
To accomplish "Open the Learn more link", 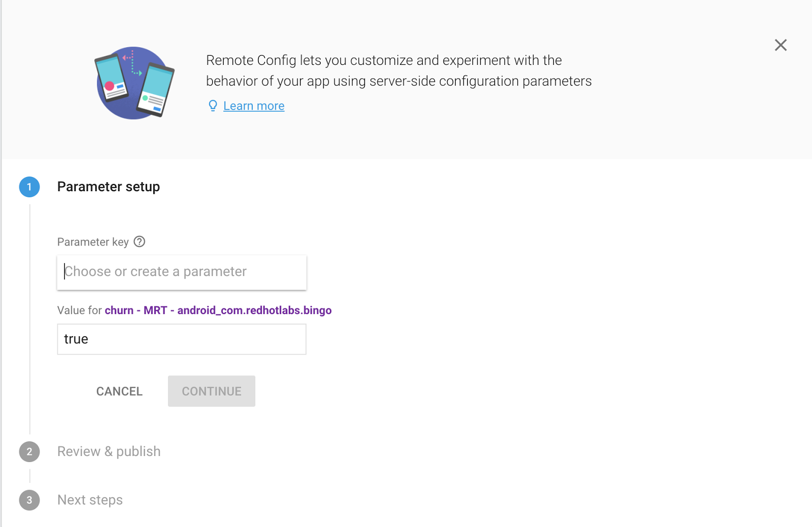I will [x=254, y=106].
